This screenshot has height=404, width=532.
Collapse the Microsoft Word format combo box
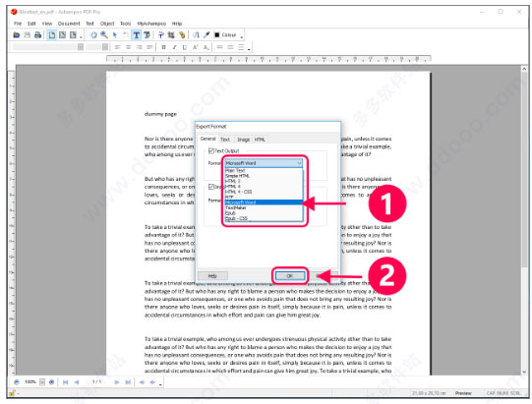point(264,163)
